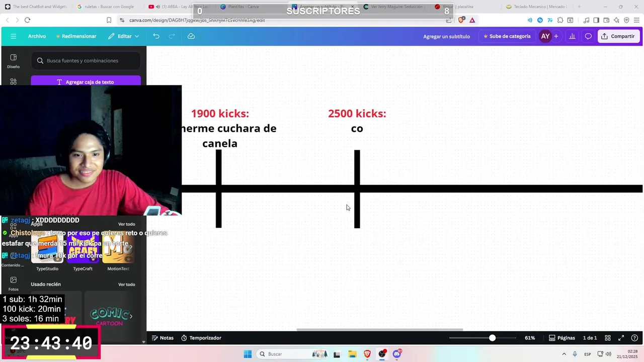Open the Notas panel
Screen dimensions: 644x362
pos(163,338)
